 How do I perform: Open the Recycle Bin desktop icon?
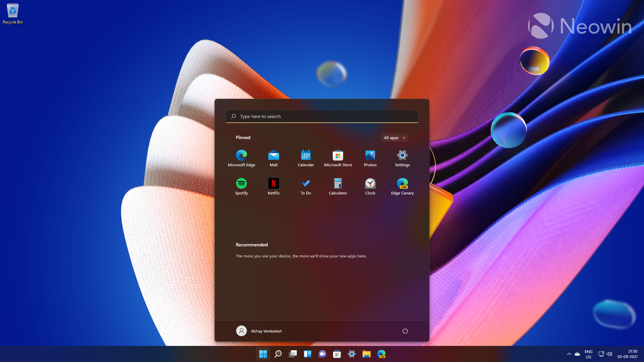pos(13,14)
